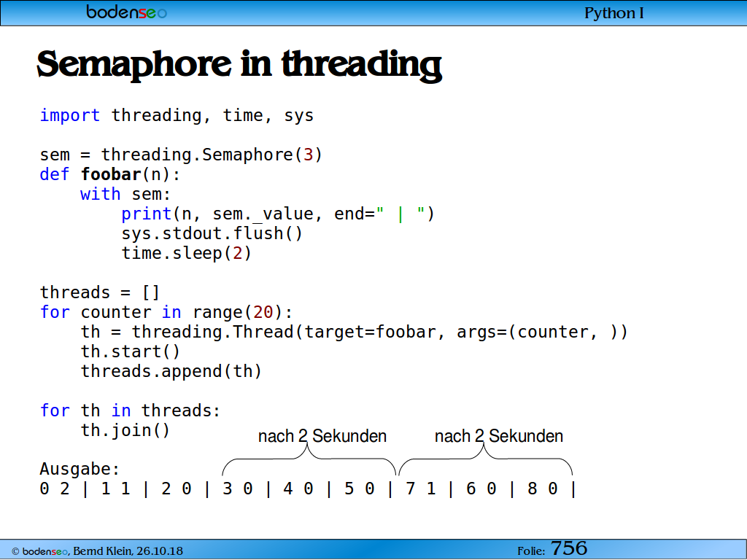Click the '3 0 |' output value
The width and height of the screenshot is (747, 560).
[247, 489]
